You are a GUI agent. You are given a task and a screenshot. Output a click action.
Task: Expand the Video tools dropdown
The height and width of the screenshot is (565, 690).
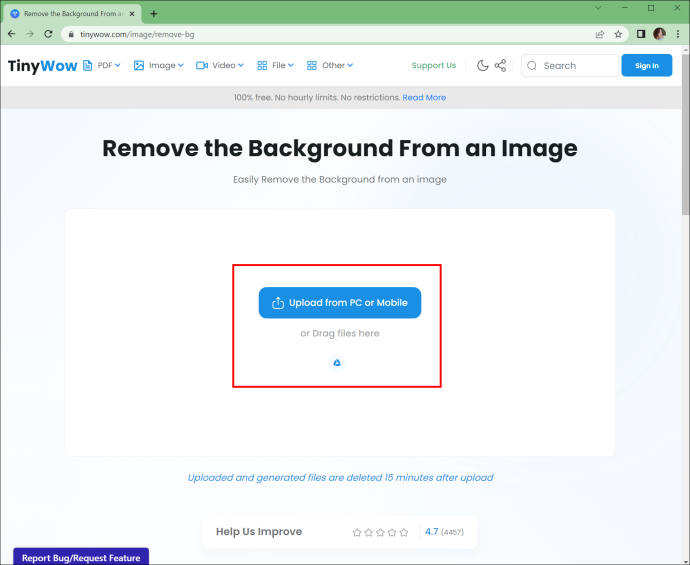[x=220, y=65]
